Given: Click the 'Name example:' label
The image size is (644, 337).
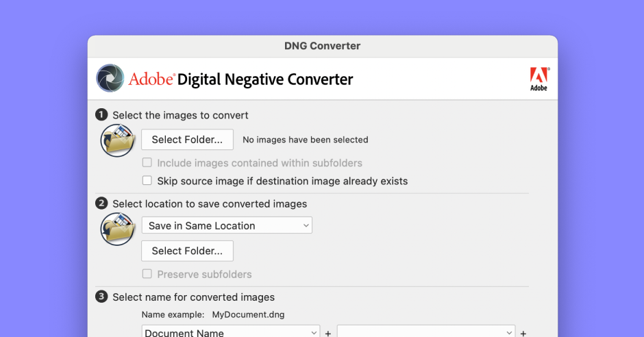Looking at the screenshot, I should [x=173, y=314].
